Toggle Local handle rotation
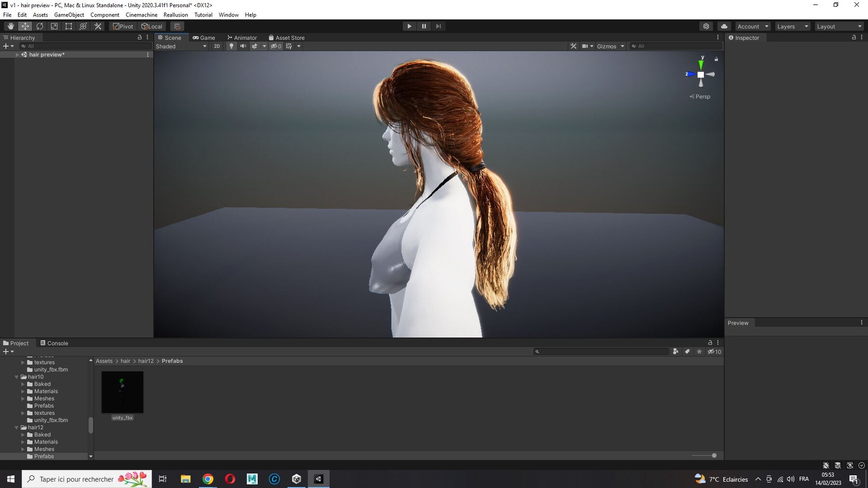The height and width of the screenshot is (488, 868). [152, 26]
